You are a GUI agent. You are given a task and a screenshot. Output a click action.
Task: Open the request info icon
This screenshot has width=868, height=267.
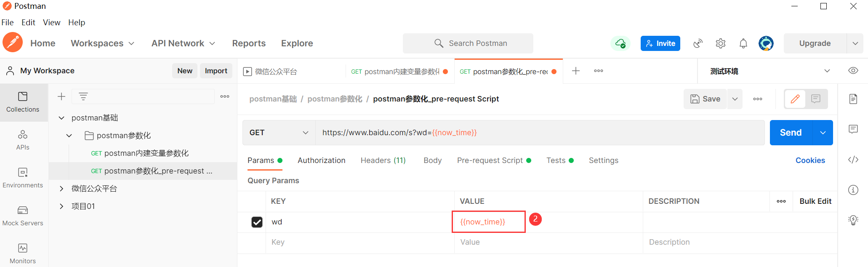click(853, 190)
